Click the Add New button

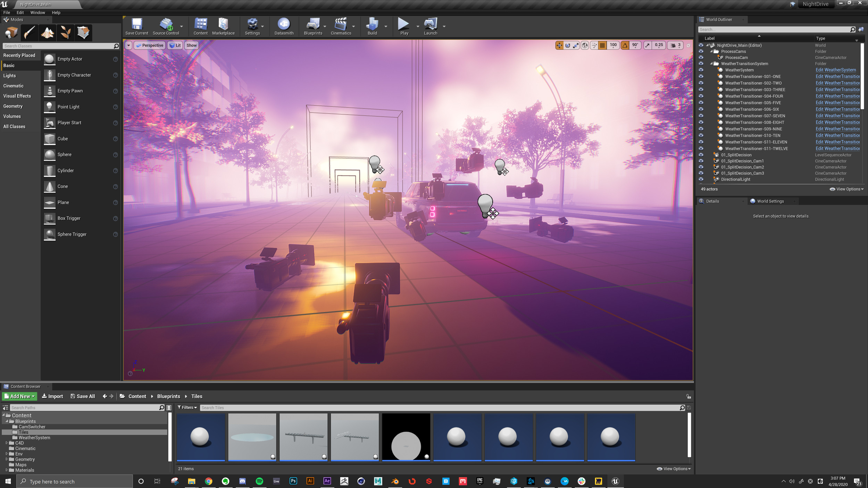click(x=20, y=396)
